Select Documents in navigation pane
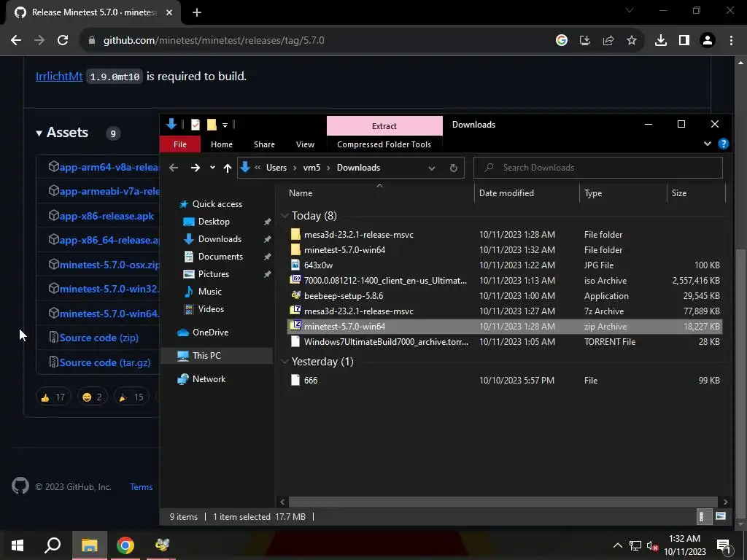747x560 pixels. pyautogui.click(x=220, y=257)
